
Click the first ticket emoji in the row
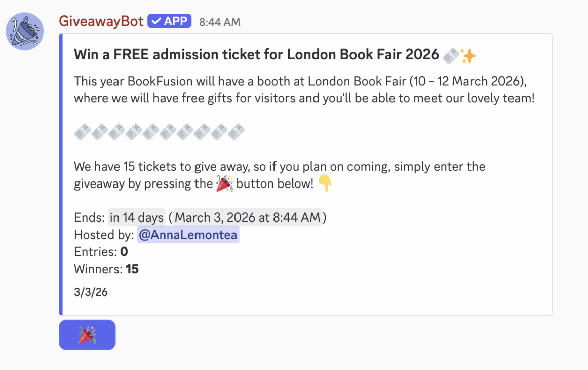[82, 133]
